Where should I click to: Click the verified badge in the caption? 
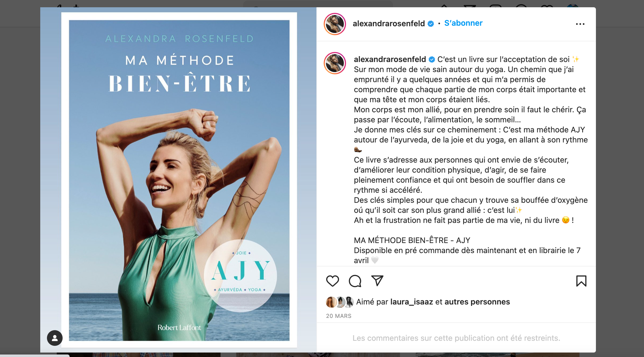pos(432,59)
